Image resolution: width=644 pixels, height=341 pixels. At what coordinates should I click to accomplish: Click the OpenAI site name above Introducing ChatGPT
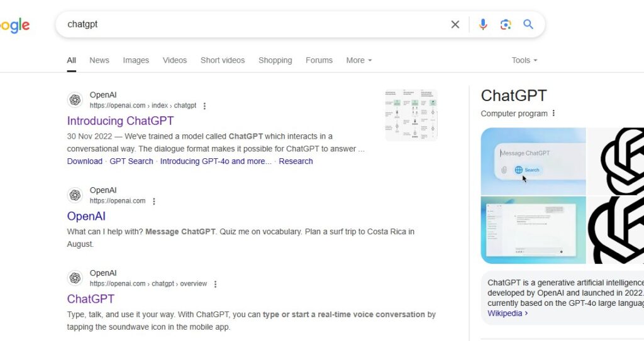pos(103,95)
